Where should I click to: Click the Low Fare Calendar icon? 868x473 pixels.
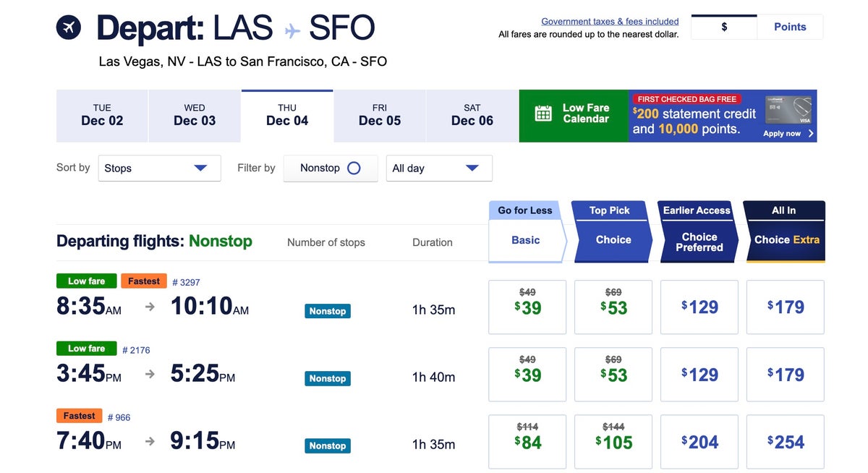(543, 114)
